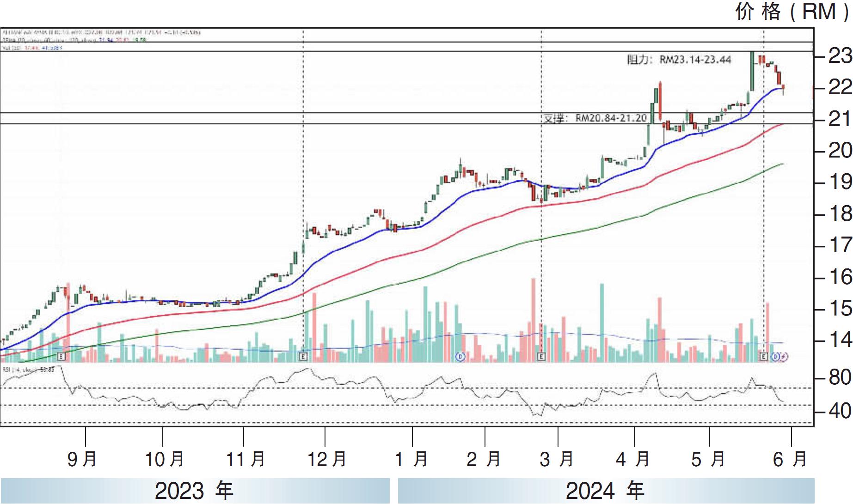Click the 4月 month label
This screenshot has width=853, height=504.
pos(633,459)
